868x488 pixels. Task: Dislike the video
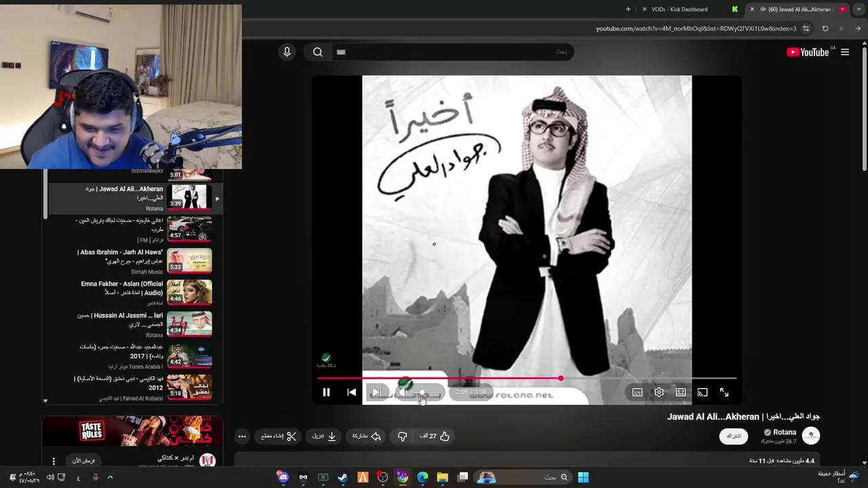click(402, 436)
